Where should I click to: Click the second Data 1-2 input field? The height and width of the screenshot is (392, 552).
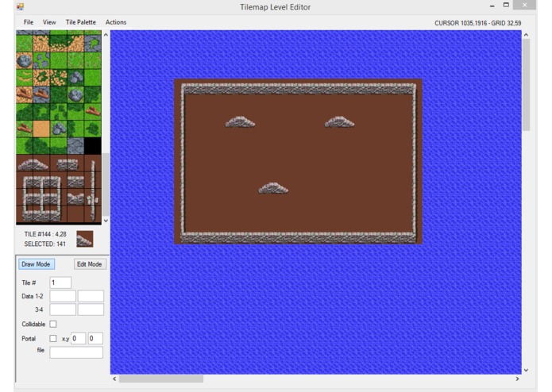click(91, 296)
